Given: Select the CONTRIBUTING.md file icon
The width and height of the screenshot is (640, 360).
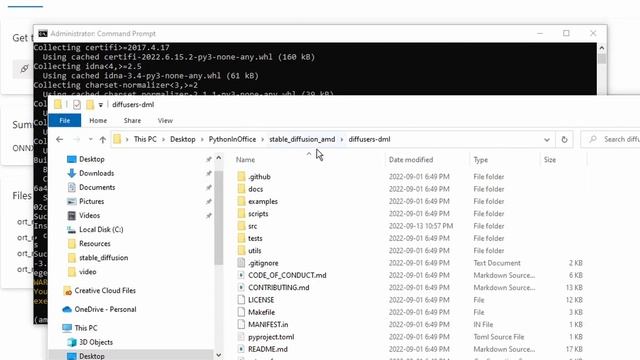Looking at the screenshot, I should [x=241, y=287].
